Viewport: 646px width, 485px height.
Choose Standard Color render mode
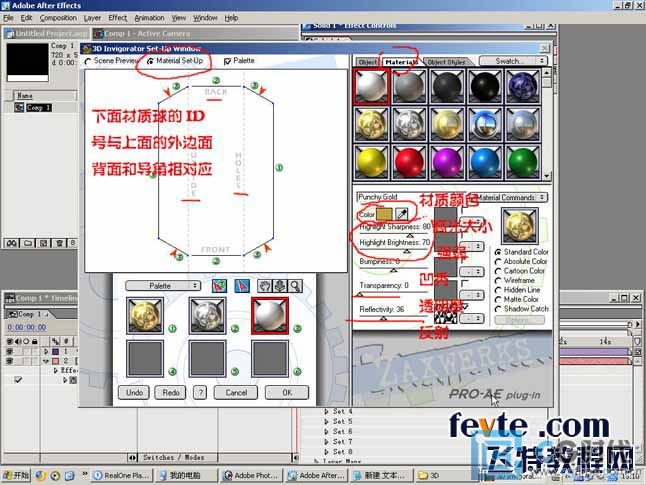click(498, 252)
